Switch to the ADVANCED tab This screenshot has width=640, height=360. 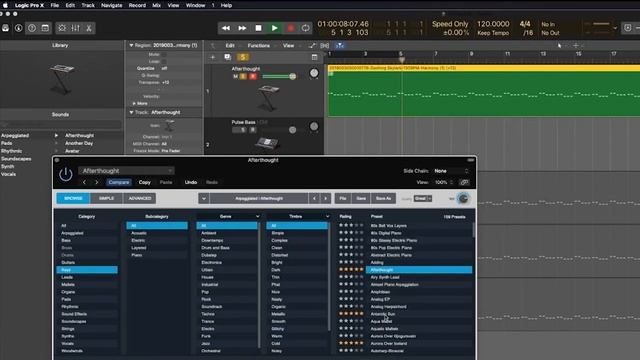pos(140,198)
